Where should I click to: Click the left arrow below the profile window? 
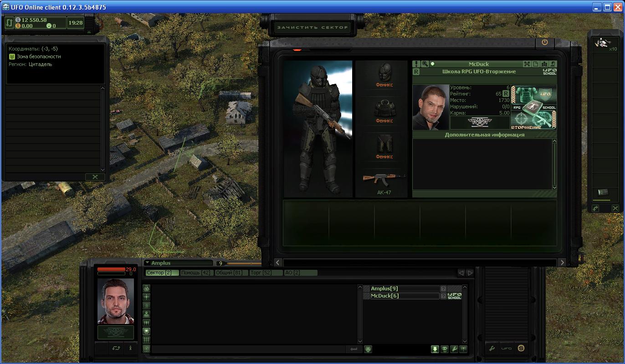coord(278,263)
